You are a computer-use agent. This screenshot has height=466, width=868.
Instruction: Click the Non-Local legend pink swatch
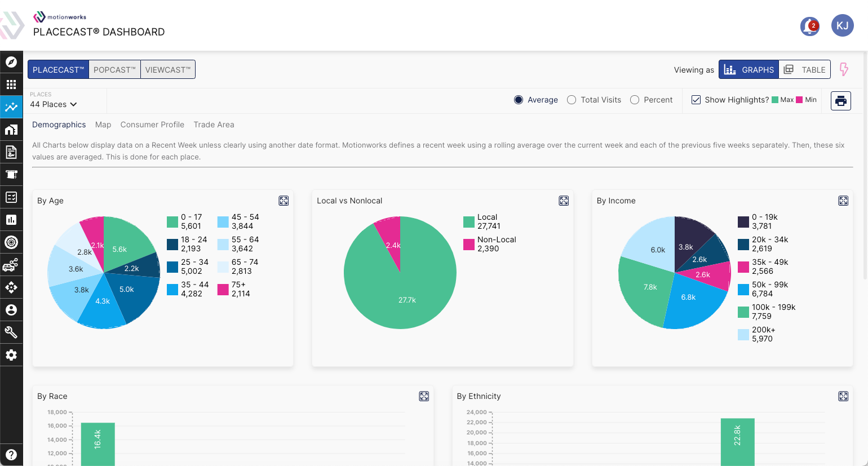469,245
